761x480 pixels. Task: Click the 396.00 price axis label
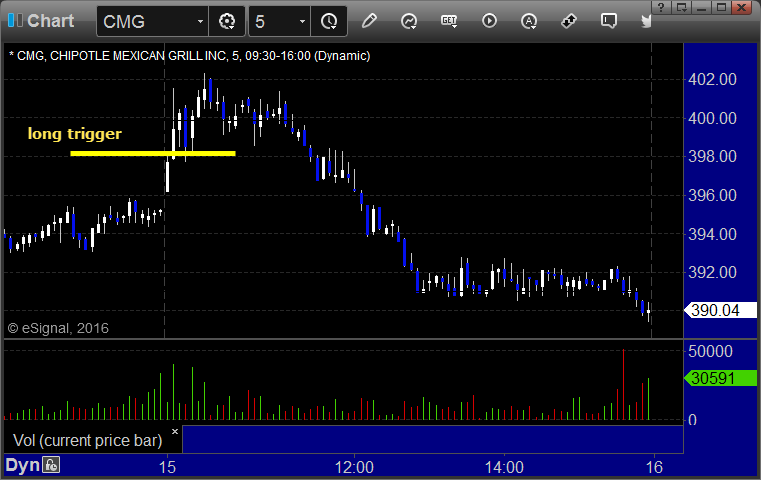tap(712, 195)
